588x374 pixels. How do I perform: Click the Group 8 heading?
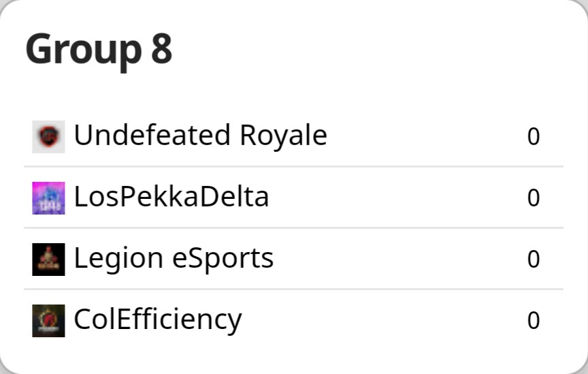(x=99, y=50)
